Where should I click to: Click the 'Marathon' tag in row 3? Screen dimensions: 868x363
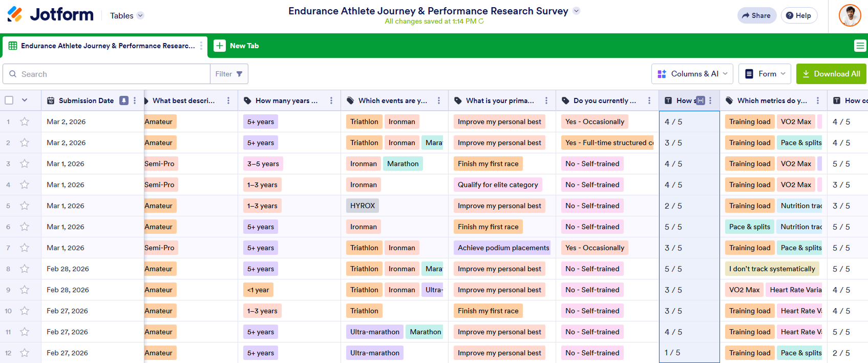(403, 164)
